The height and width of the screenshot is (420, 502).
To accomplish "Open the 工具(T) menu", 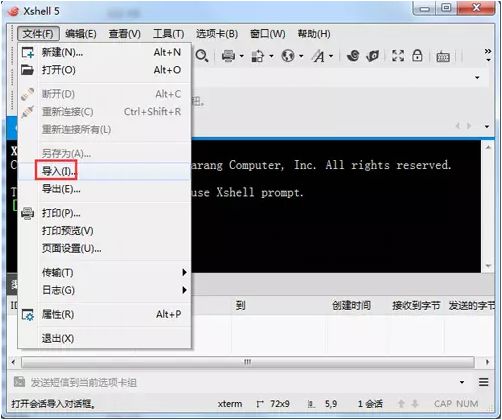I will (x=169, y=34).
